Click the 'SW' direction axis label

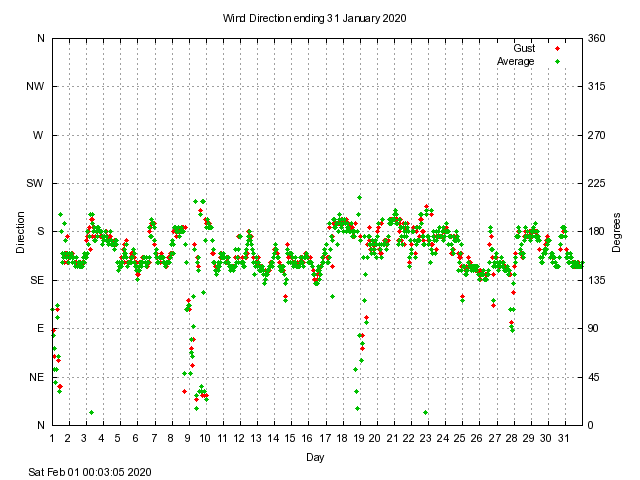pyautogui.click(x=35, y=183)
